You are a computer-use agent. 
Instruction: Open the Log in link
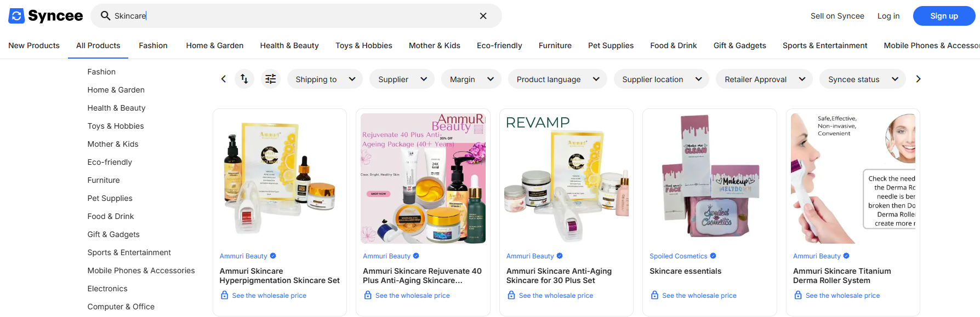(888, 16)
